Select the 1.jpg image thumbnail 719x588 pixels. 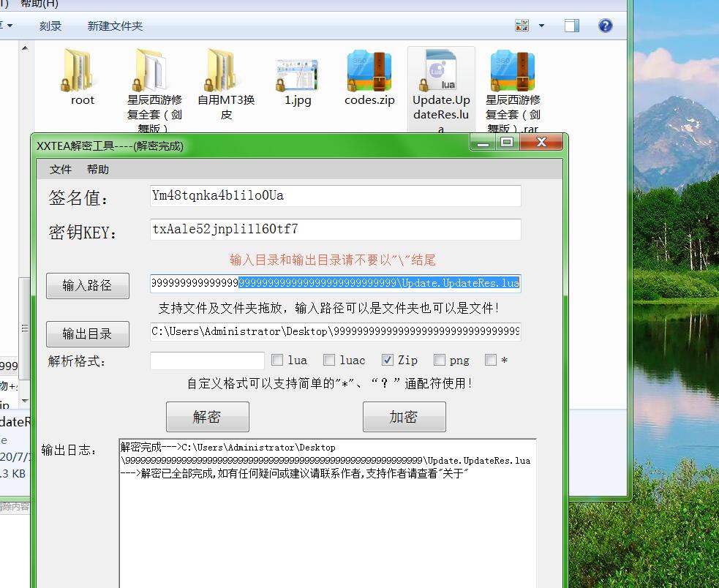296,73
